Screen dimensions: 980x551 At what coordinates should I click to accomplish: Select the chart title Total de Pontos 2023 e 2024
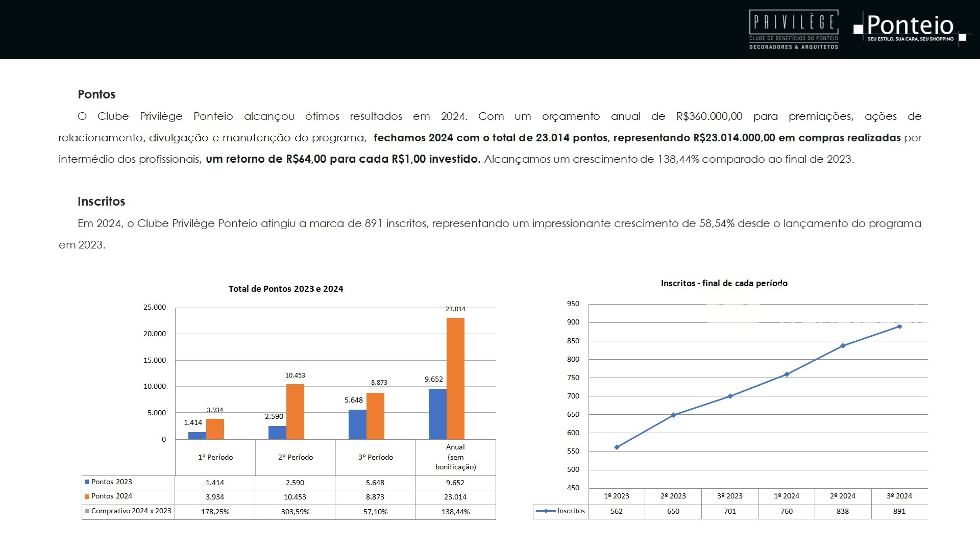point(286,289)
